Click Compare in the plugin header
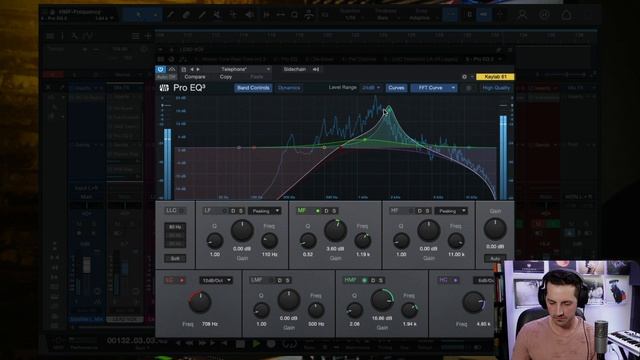640x360 pixels. tap(195, 77)
